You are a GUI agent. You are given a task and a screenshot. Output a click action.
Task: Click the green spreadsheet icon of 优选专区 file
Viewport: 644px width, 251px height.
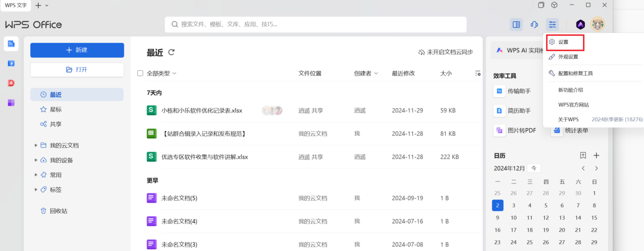pyautogui.click(x=151, y=157)
